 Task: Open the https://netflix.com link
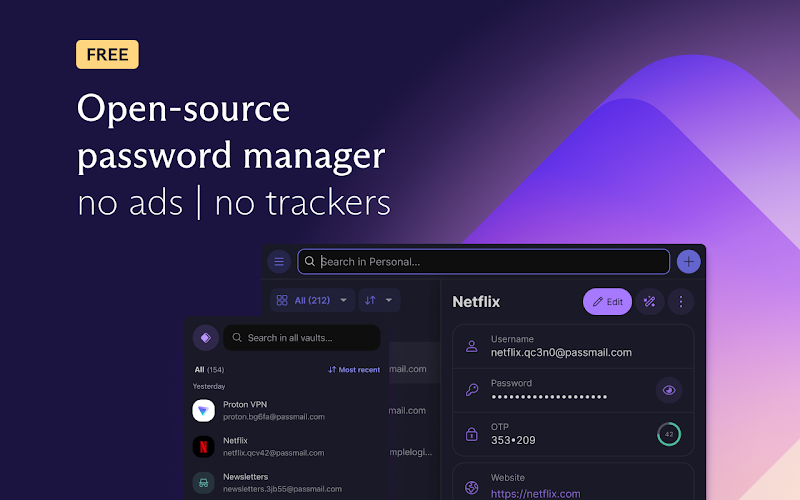(x=535, y=494)
